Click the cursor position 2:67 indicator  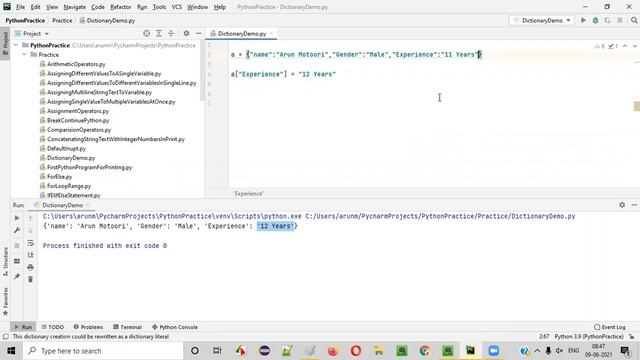pos(544,336)
